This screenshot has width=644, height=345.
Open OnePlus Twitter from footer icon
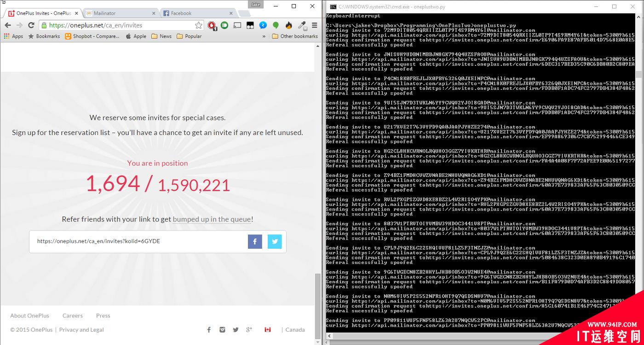click(x=236, y=329)
